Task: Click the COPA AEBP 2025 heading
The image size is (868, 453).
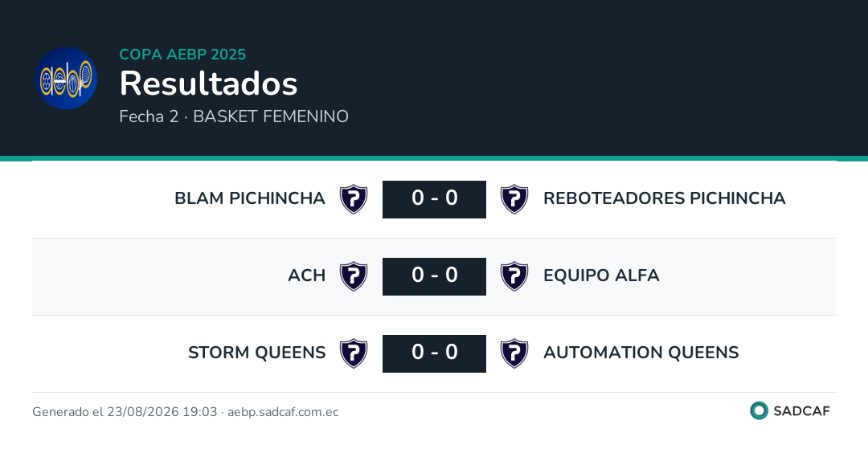Action: point(182,54)
